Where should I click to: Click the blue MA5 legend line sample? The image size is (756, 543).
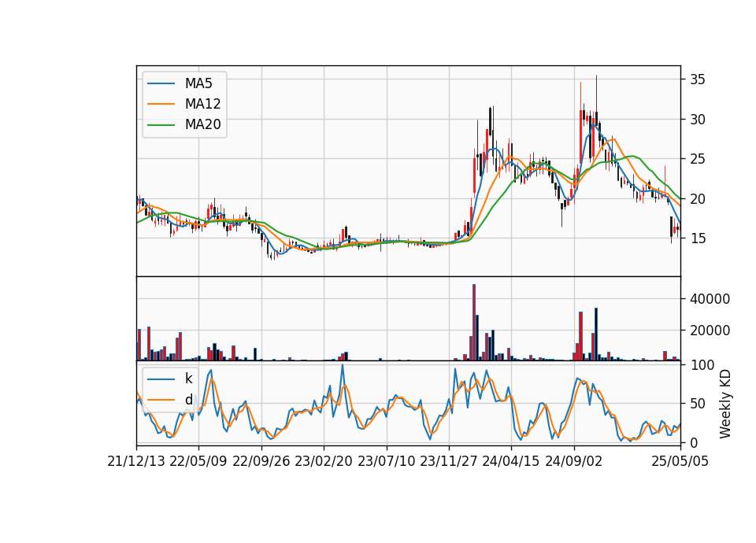point(161,83)
